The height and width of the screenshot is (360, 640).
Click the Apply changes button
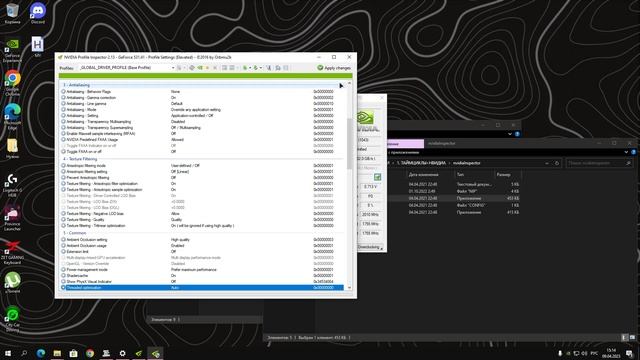click(334, 68)
